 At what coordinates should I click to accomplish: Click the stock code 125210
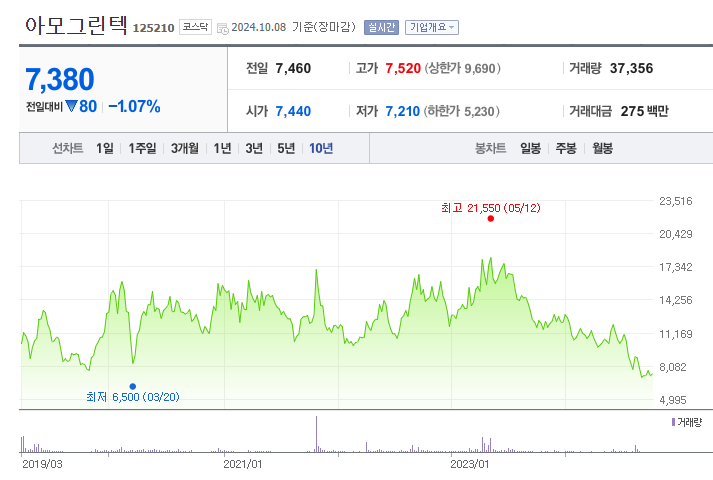coord(153,28)
